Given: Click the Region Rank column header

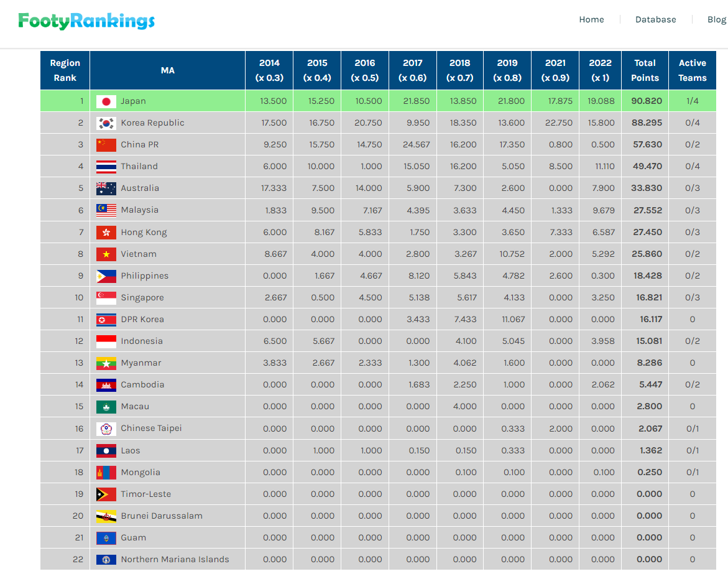Looking at the screenshot, I should (65, 70).
